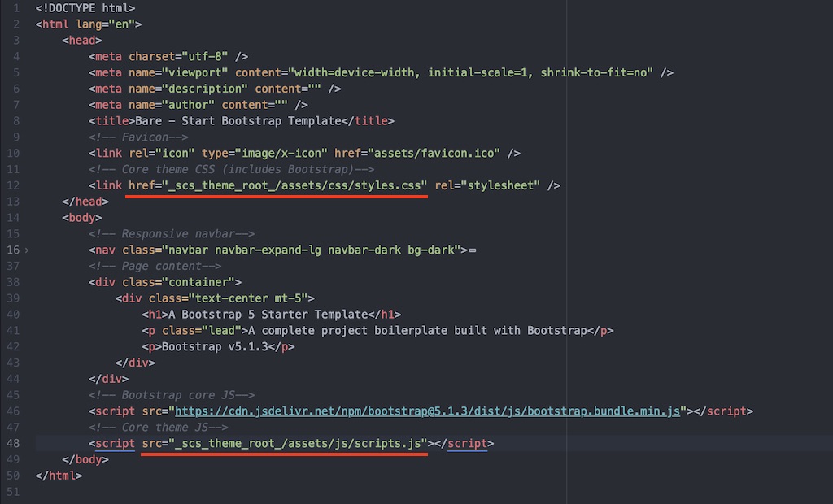The image size is (833, 504).
Task: Click line number 1 in the gutter
Action: coord(16,7)
